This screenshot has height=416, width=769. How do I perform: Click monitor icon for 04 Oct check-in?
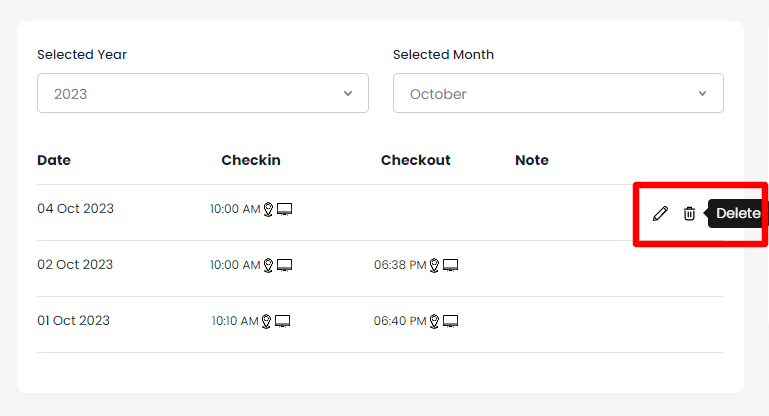click(x=284, y=209)
